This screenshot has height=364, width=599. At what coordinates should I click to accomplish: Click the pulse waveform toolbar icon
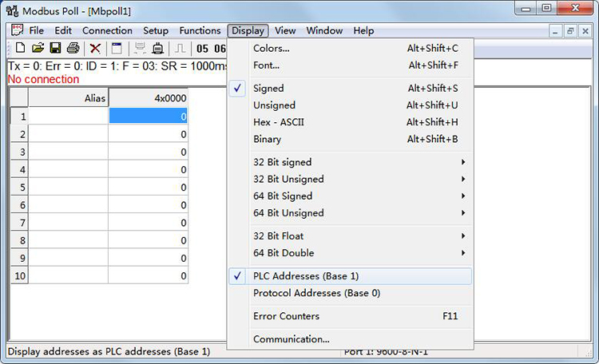click(x=180, y=49)
